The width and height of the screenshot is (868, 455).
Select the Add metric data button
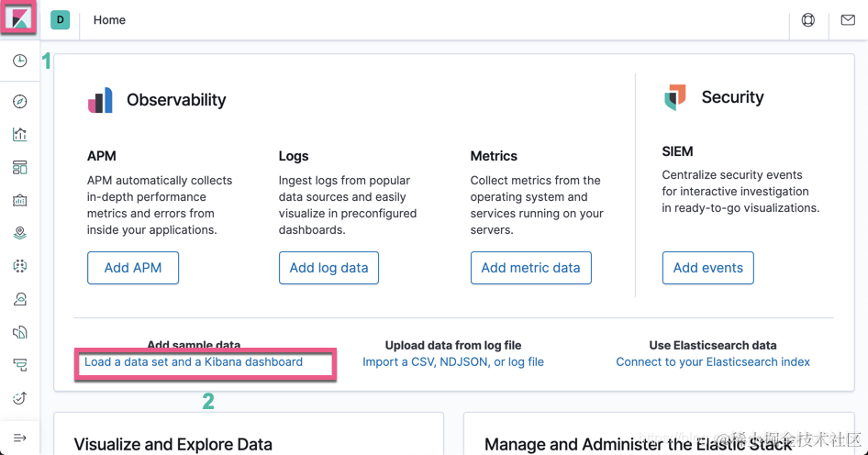pos(530,268)
